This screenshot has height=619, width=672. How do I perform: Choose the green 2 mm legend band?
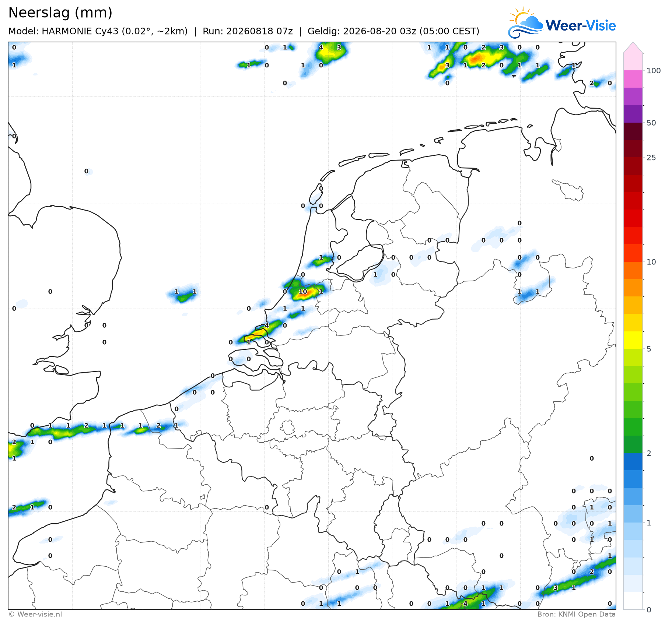tap(633, 444)
